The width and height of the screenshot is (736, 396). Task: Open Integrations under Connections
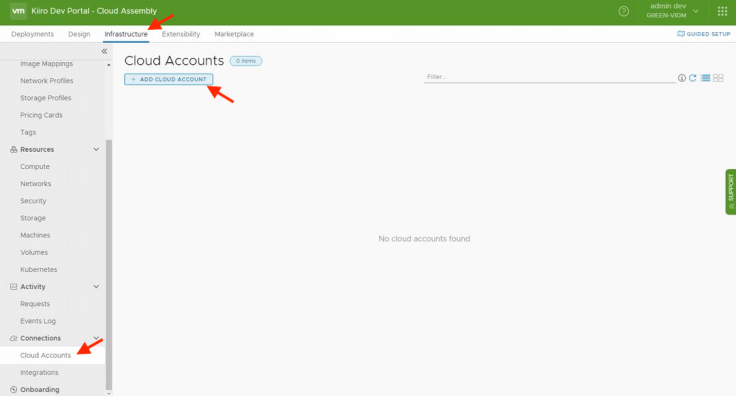pyautogui.click(x=39, y=373)
